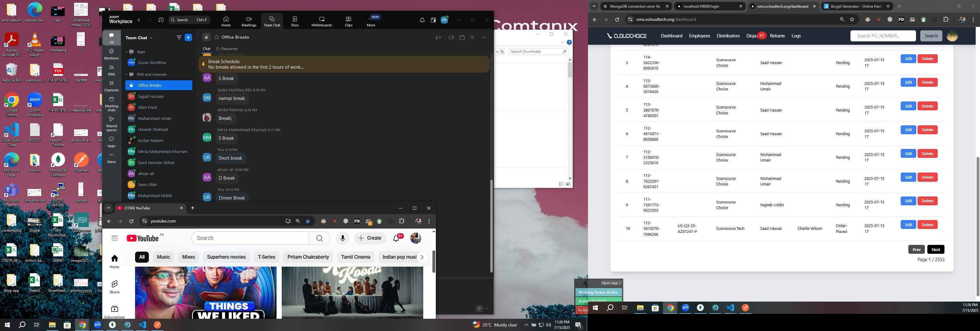Image resolution: width=980 pixels, height=331 pixels.
Task: Open DMs in Zoom left sidebar
Action: pos(111,70)
